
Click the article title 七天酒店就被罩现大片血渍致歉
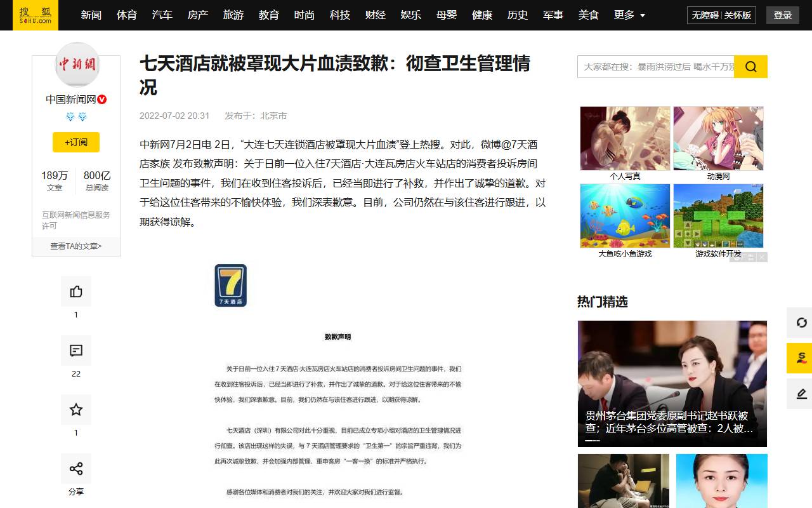335,75
